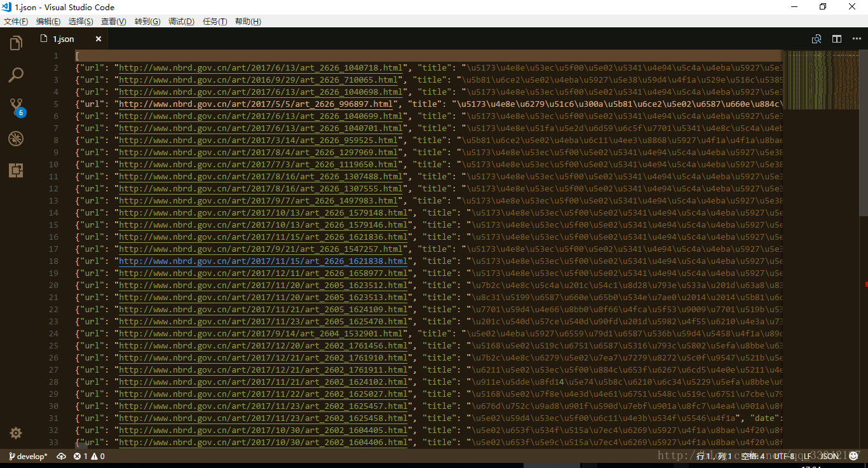Image resolution: width=868 pixels, height=468 pixels.
Task: Open the 编辑(E) menu
Action: tap(48, 21)
